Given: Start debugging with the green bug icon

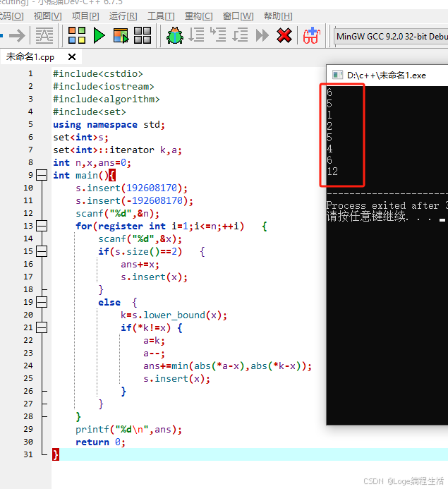Looking at the screenshot, I should 174,35.
